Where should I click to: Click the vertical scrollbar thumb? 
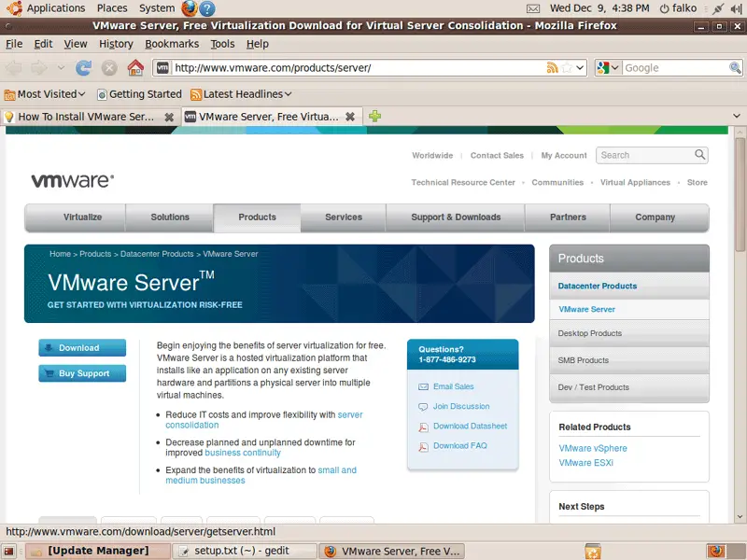click(740, 195)
